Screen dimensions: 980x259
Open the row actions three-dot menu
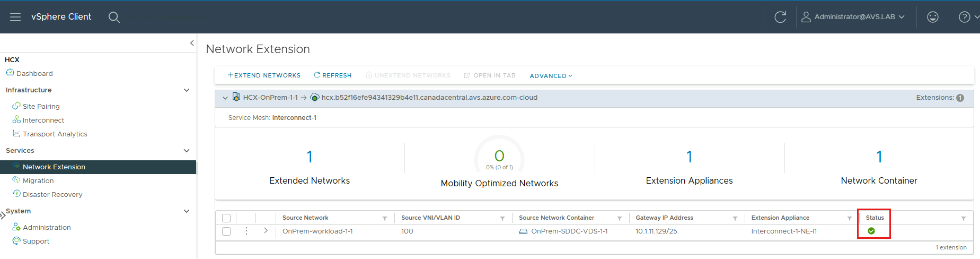246,231
